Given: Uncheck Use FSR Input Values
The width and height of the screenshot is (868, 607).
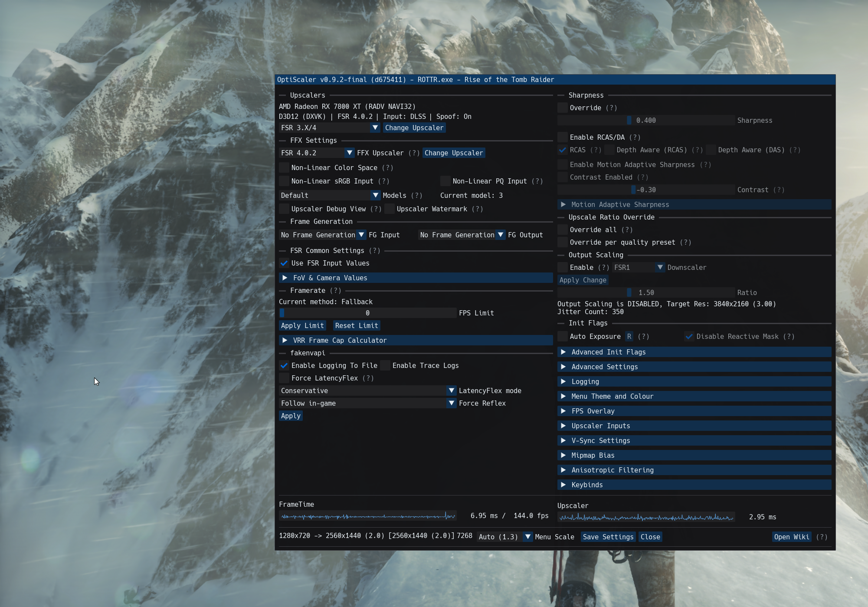Looking at the screenshot, I should (x=284, y=263).
